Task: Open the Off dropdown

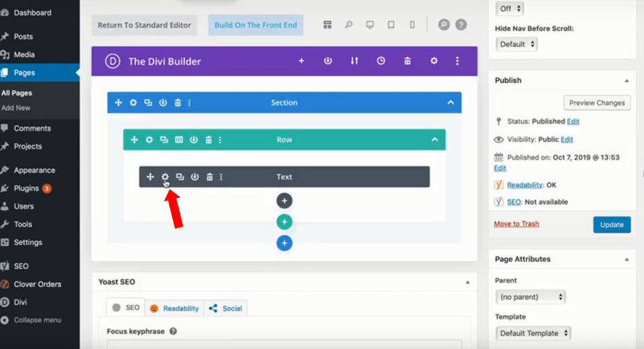Action: [x=509, y=8]
